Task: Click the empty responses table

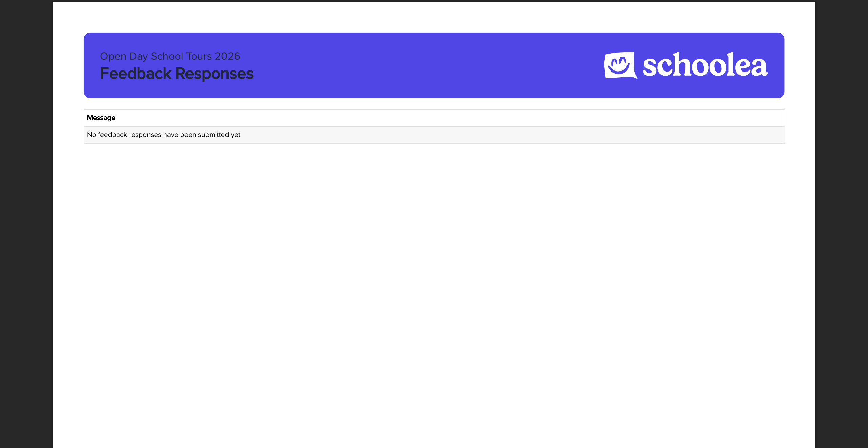Action: [433, 126]
